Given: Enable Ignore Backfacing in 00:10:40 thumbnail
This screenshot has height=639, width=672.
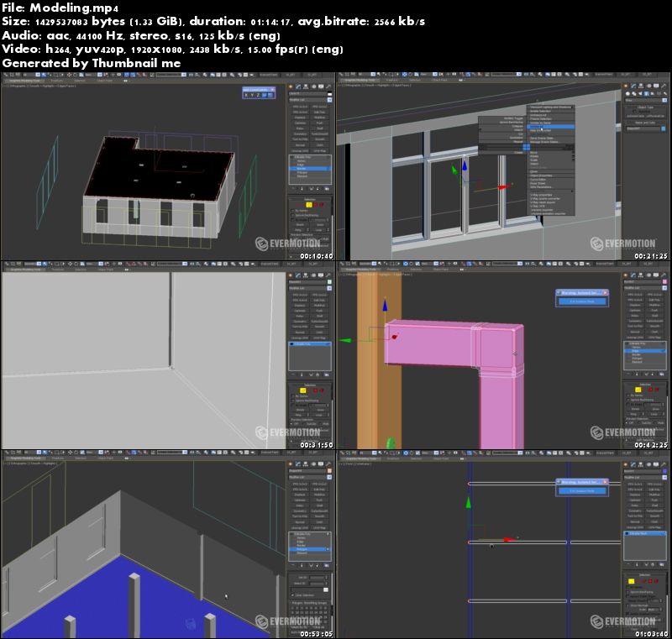Looking at the screenshot, I should 292,215.
